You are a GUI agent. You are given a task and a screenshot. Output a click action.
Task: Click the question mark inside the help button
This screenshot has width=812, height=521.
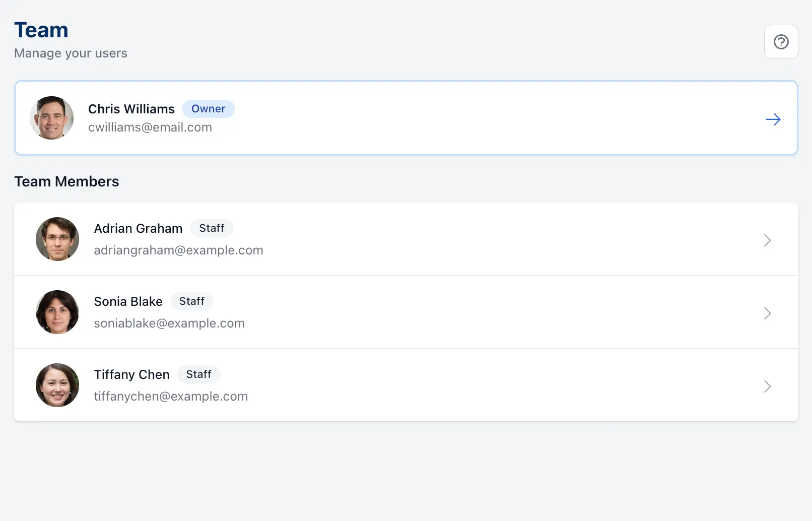pos(781,42)
